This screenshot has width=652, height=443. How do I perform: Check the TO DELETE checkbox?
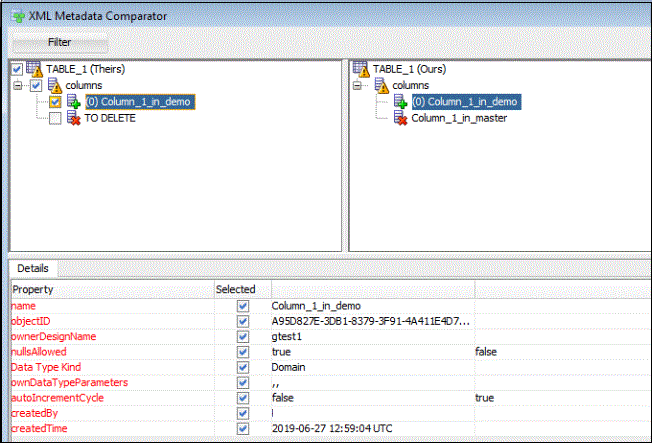(x=55, y=118)
